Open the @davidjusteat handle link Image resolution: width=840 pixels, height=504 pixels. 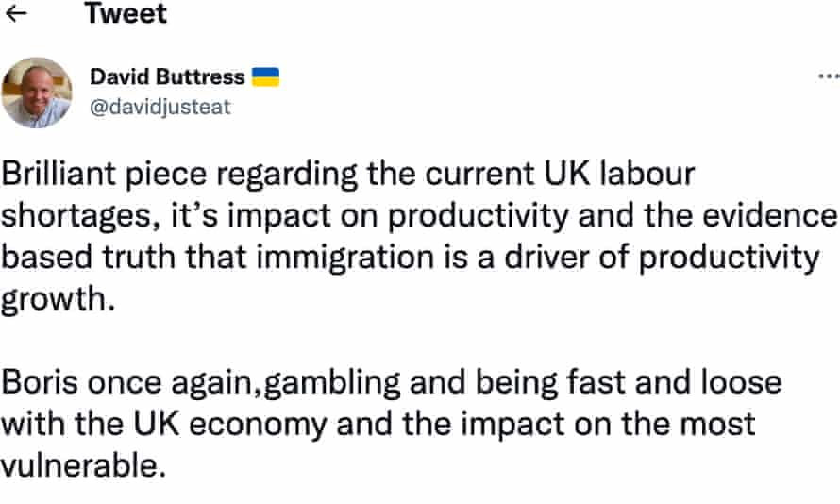click(x=160, y=107)
